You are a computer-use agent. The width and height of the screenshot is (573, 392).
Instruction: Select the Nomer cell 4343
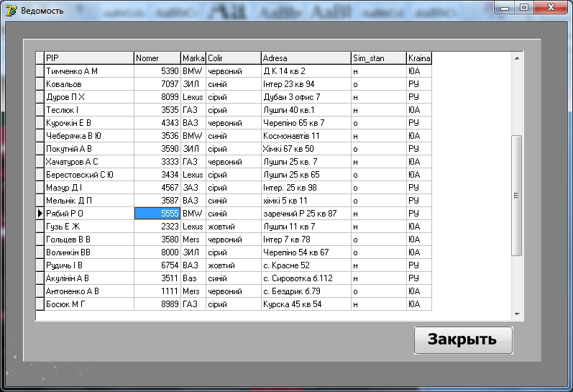click(x=157, y=123)
